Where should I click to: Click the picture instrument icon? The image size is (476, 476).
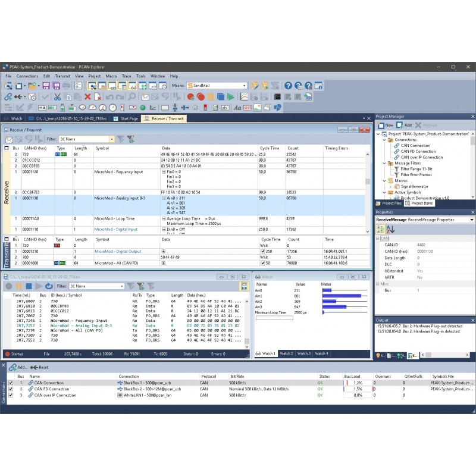tap(258, 108)
